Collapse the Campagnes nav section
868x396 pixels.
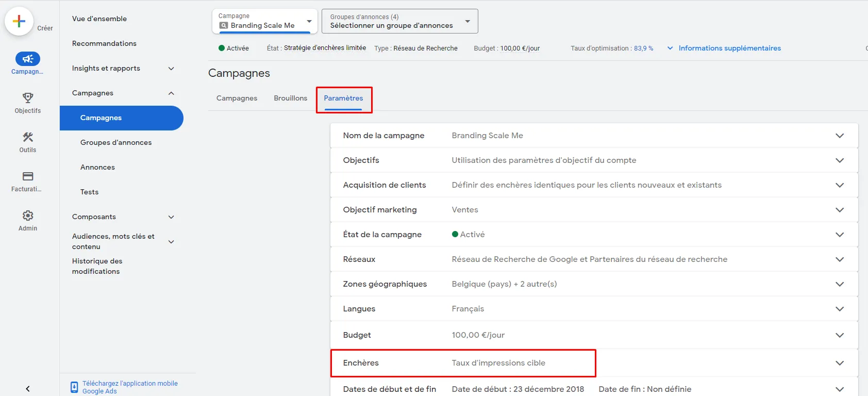point(171,93)
